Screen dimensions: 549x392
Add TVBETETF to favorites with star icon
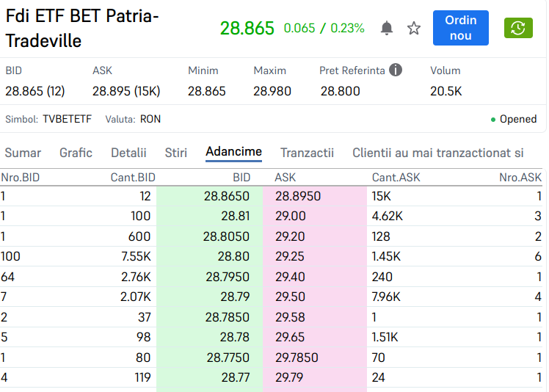pyautogui.click(x=414, y=28)
